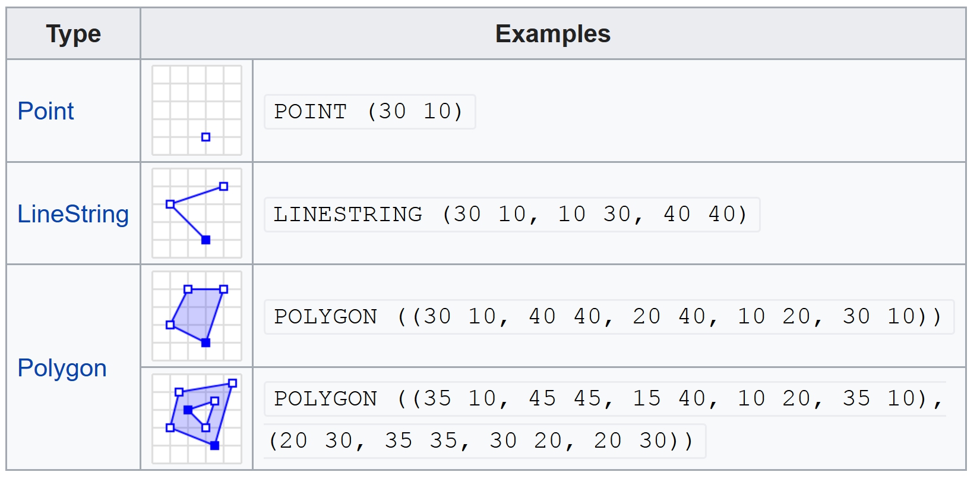Screen dimensions: 980x478
Task: Click the filled bottom outer vertex of the holed polygon
Action: coord(214,445)
